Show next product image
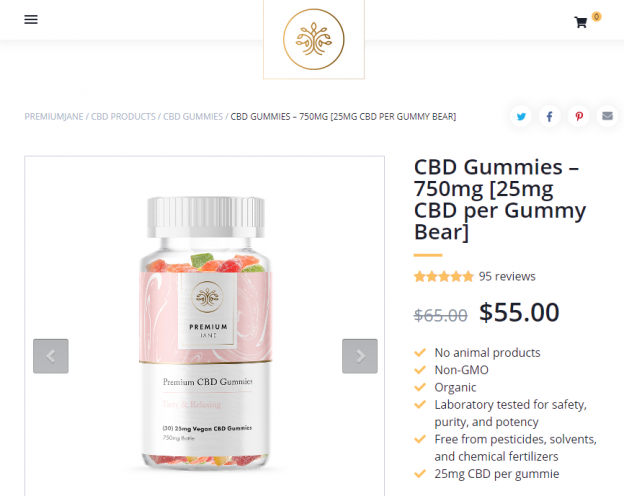This screenshot has height=496, width=624. 360,356
